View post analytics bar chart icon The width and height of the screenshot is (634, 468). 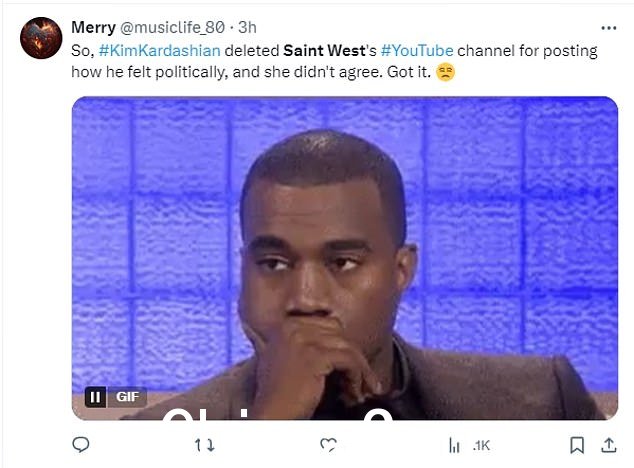coord(454,445)
